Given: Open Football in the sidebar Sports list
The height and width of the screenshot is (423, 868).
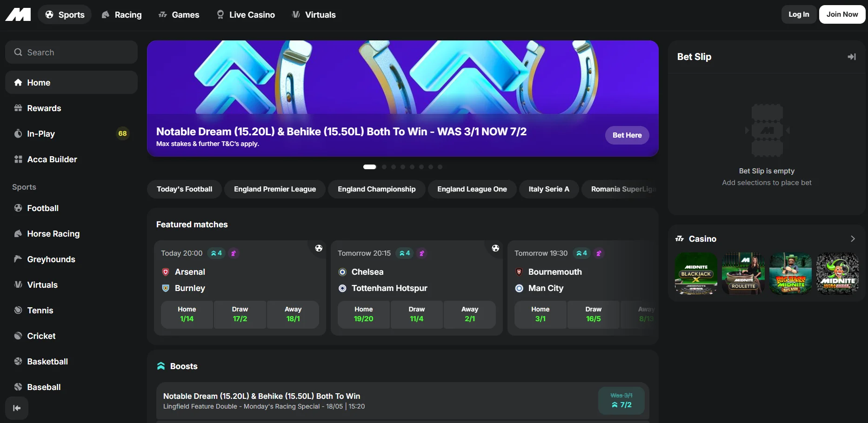Looking at the screenshot, I should point(71,208).
